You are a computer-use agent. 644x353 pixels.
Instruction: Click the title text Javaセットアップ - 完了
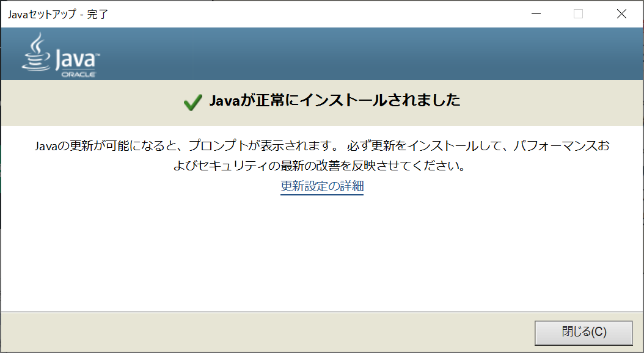tap(58, 14)
